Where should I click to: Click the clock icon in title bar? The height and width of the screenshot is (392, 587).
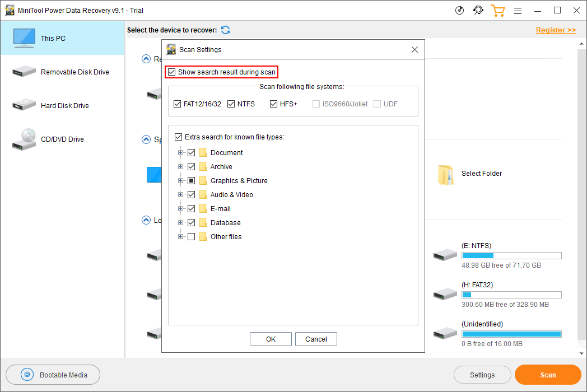[459, 11]
